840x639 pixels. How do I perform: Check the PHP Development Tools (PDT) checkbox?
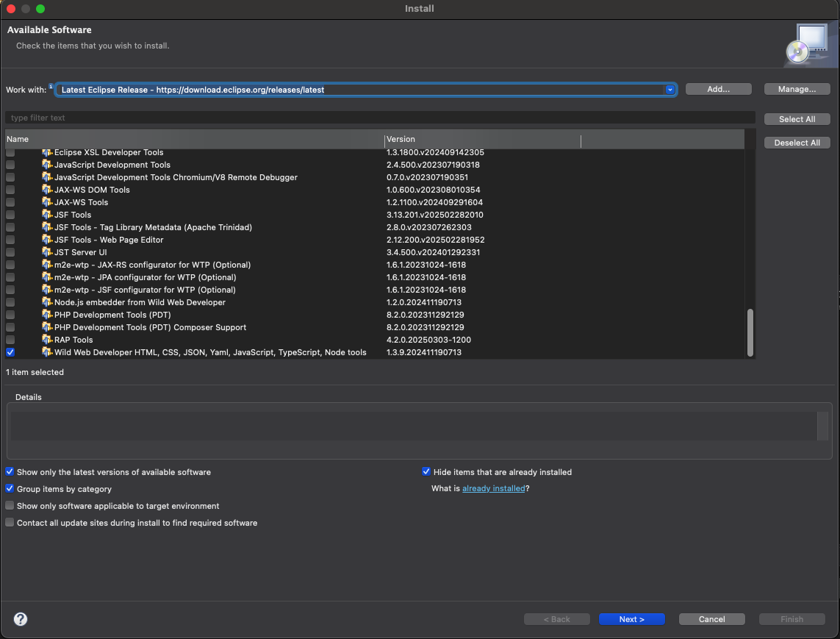[x=10, y=315]
